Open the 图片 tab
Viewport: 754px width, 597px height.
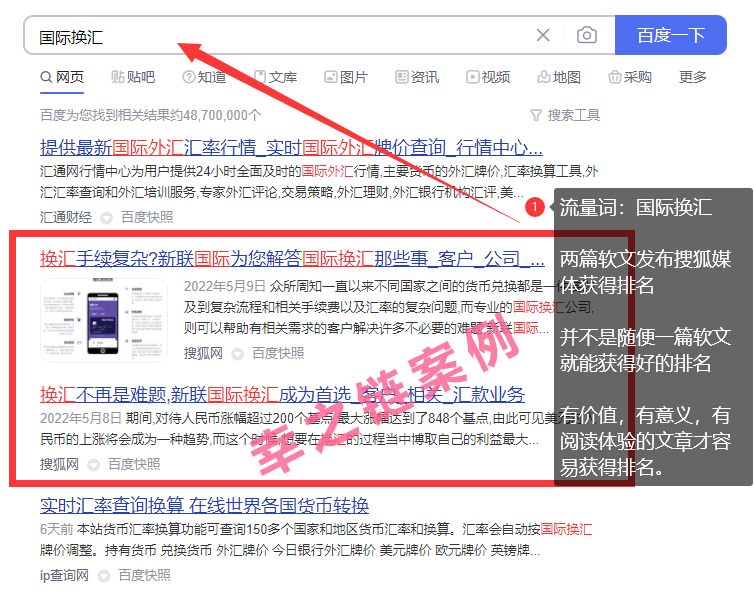point(346,77)
